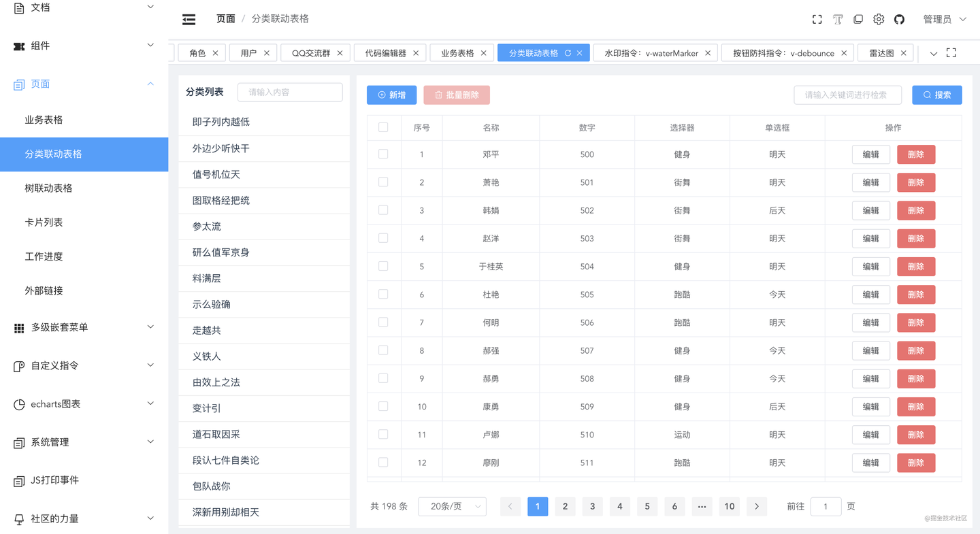Open the 20条/页 page size dropdown
Viewport: 980px width, 534px height.
pyautogui.click(x=453, y=506)
